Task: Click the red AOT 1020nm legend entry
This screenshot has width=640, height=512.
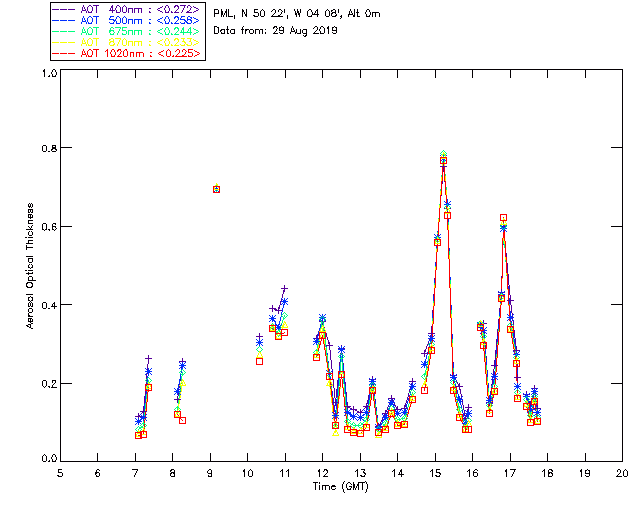Action: 127,53
